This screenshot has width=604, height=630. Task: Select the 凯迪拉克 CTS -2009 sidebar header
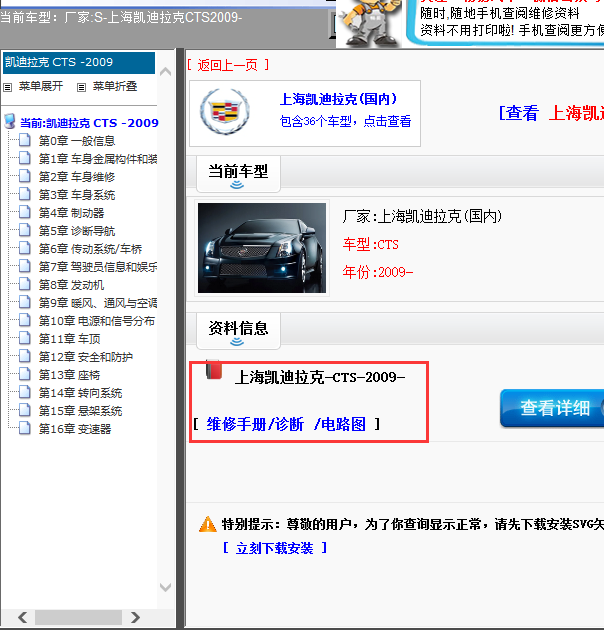(x=79, y=63)
